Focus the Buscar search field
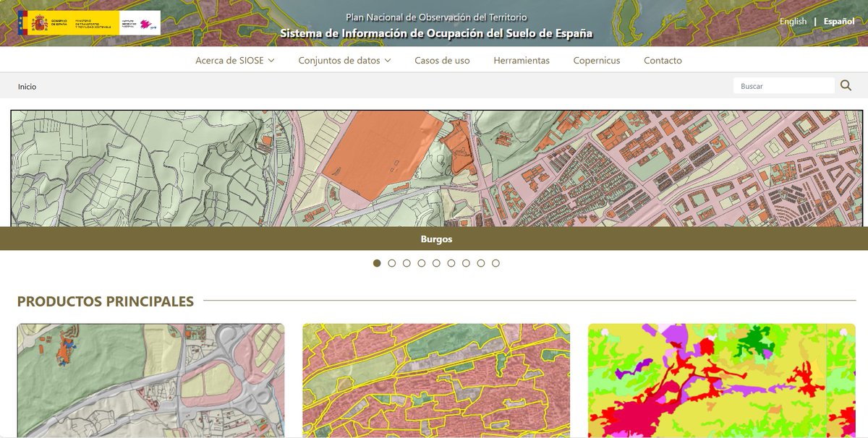 (783, 86)
